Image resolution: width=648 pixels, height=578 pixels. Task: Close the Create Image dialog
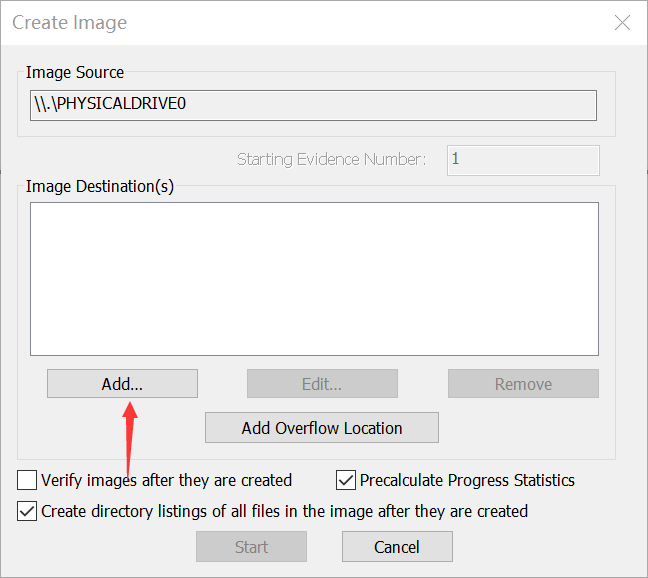[622, 22]
